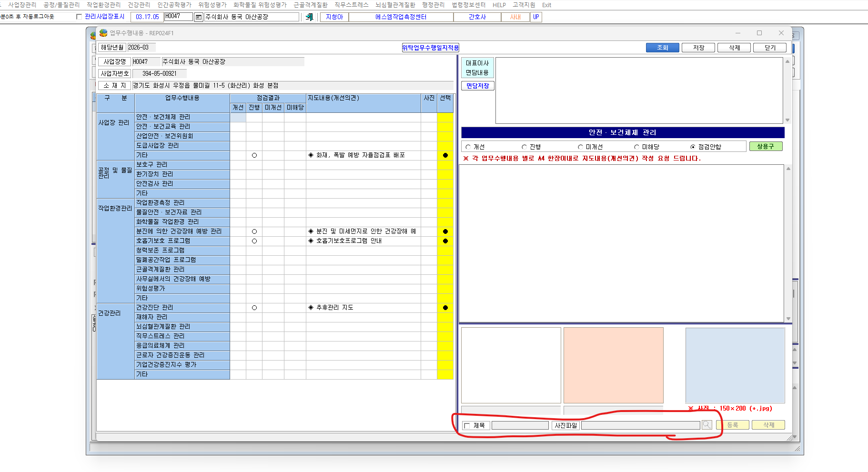Select the filled dot for 건강진단 관리 row
The width and height of the screenshot is (868, 472).
tap(445, 308)
